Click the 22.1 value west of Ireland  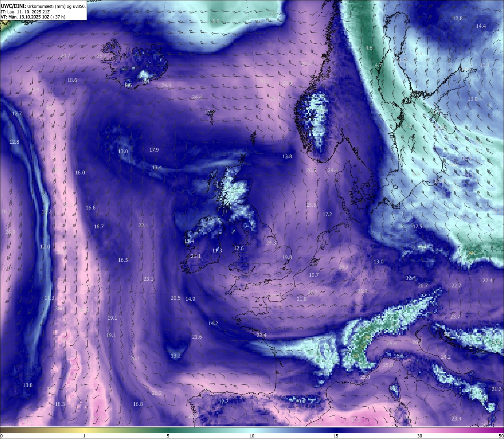pos(143,225)
